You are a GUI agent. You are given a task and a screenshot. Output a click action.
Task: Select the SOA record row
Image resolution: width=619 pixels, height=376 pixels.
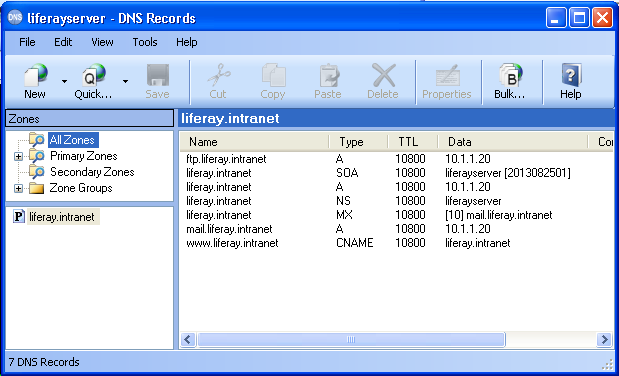[397, 173]
